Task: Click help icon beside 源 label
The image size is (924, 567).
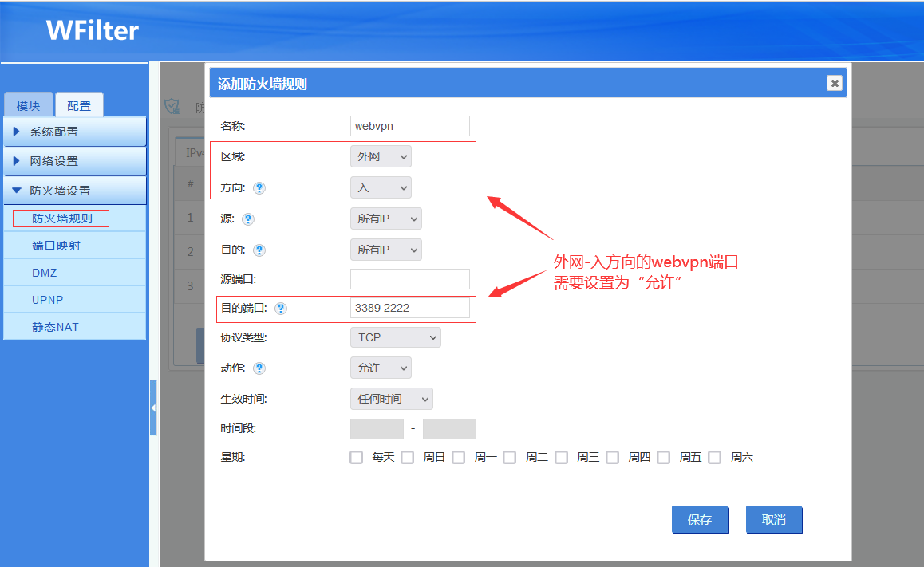Action: pos(247,219)
